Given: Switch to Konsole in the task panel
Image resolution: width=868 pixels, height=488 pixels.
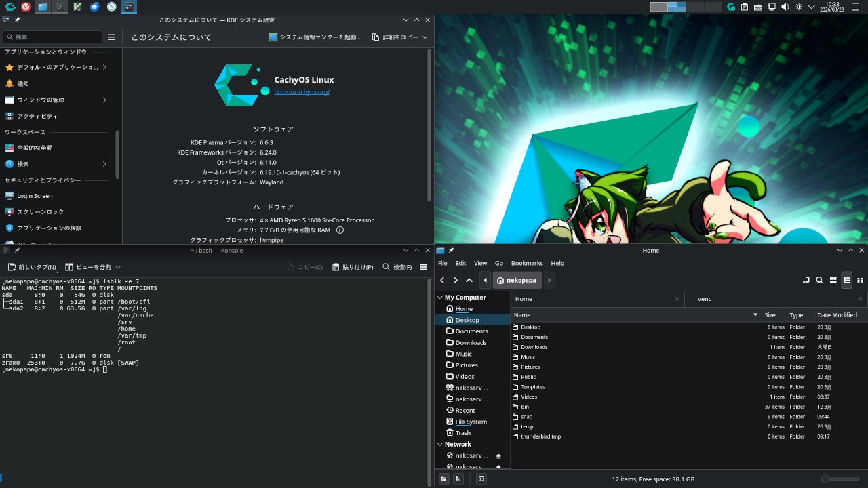Looking at the screenshot, I should coord(60,7).
